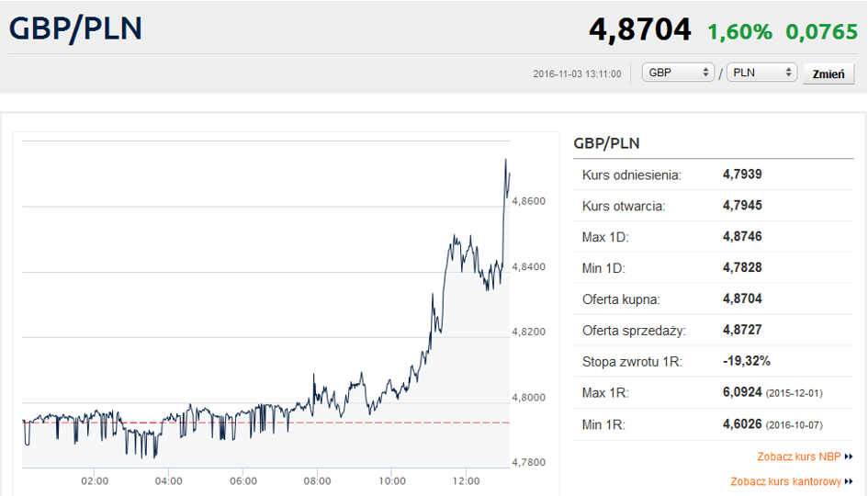This screenshot has height=496, width=868.
Task: Click the 04:00 time axis label
Action: 169,481
